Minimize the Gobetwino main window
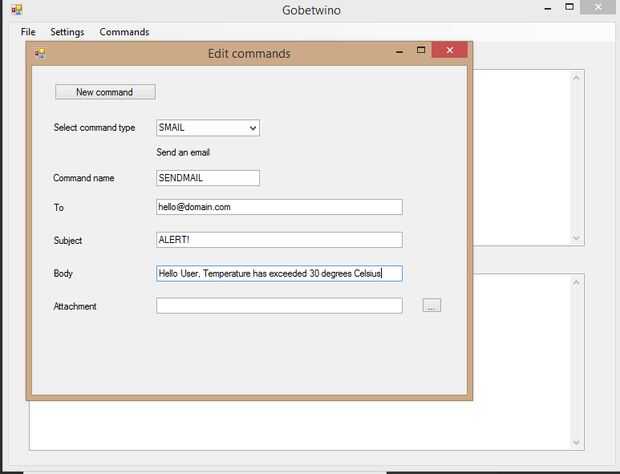 (x=548, y=9)
